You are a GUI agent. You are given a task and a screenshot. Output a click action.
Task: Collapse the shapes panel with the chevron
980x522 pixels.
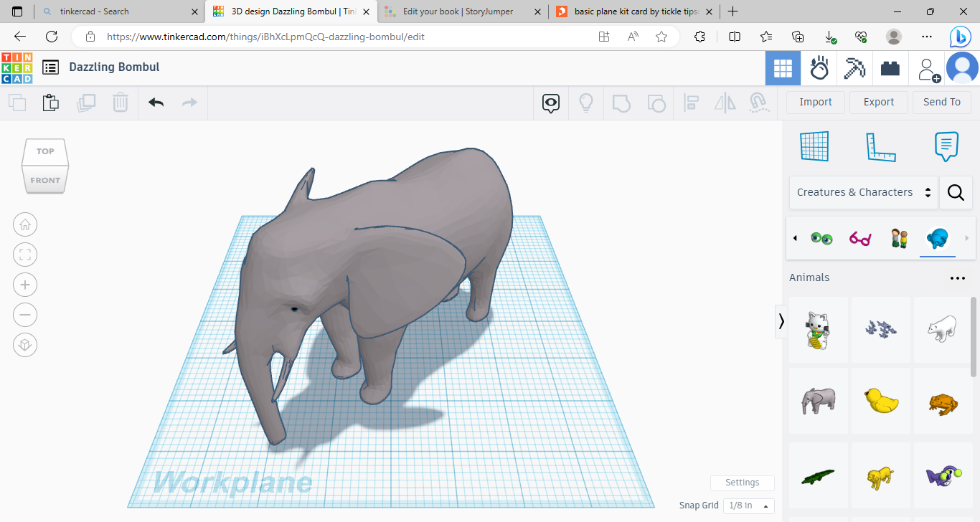[781, 321]
